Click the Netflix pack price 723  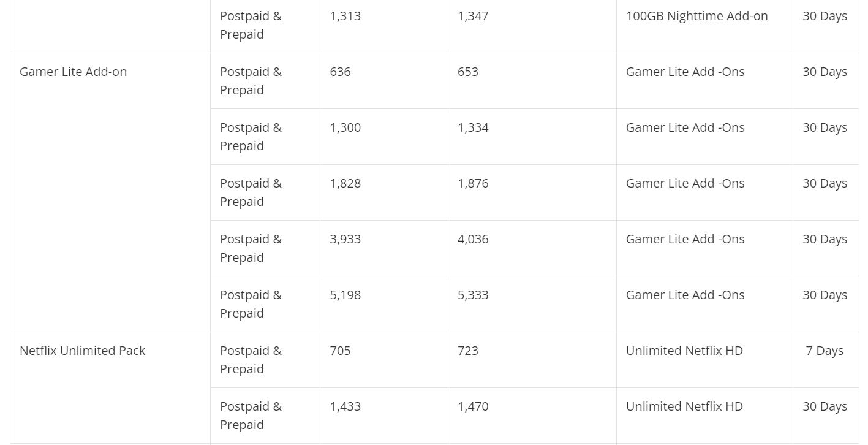point(468,351)
